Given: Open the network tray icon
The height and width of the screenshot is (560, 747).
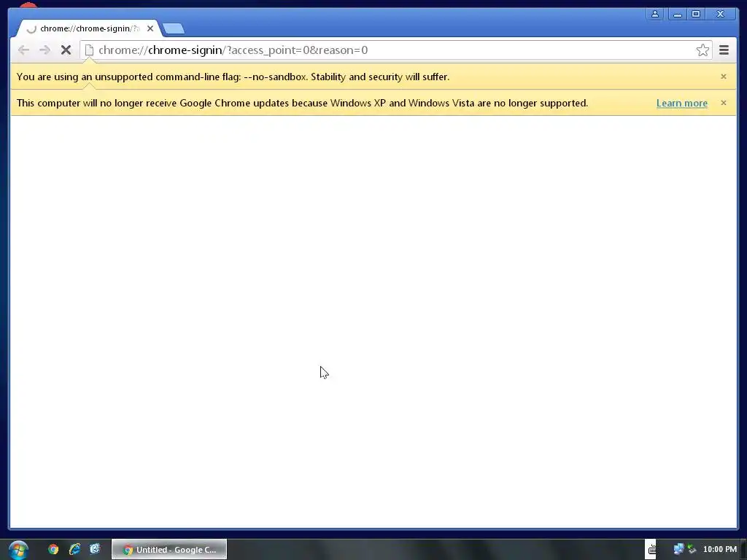Looking at the screenshot, I should point(678,550).
